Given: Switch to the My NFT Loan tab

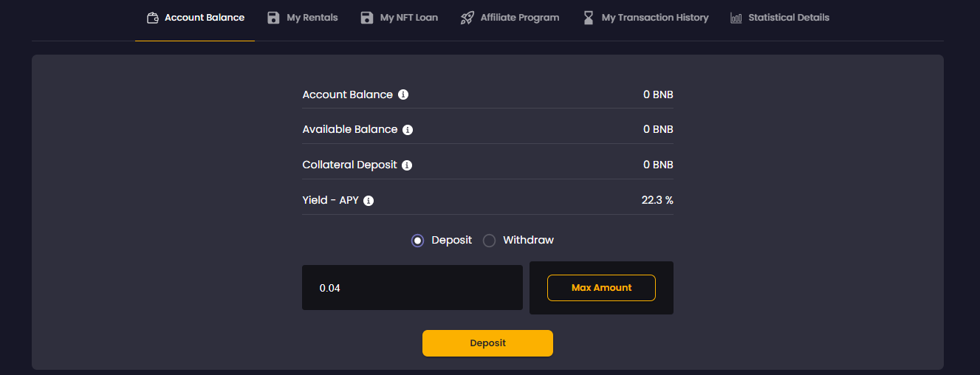Looking at the screenshot, I should click(408, 18).
